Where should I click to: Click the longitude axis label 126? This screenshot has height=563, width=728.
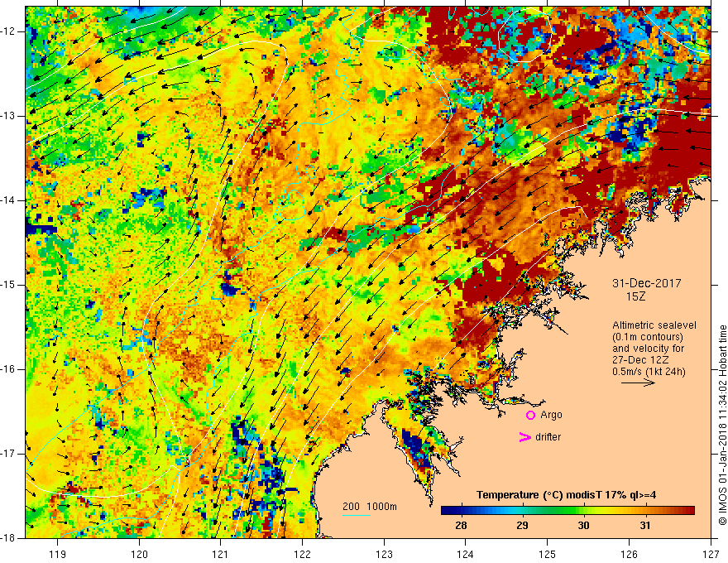click(629, 554)
